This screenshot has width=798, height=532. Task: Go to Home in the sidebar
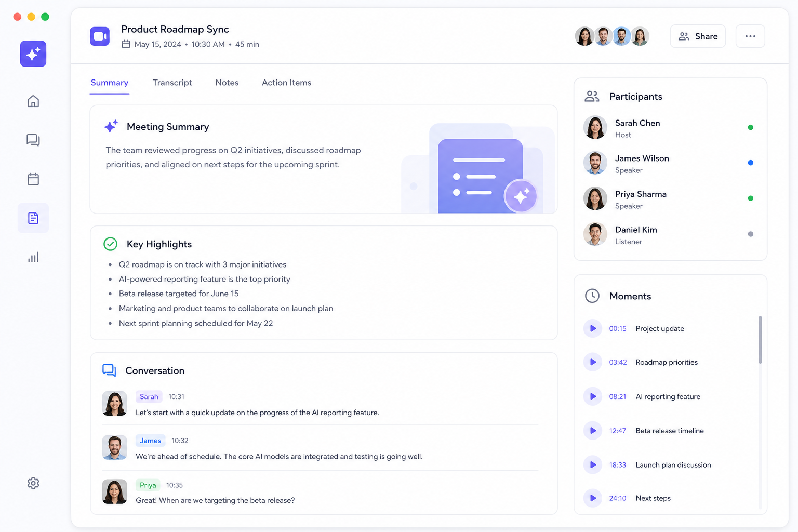pyautogui.click(x=33, y=101)
